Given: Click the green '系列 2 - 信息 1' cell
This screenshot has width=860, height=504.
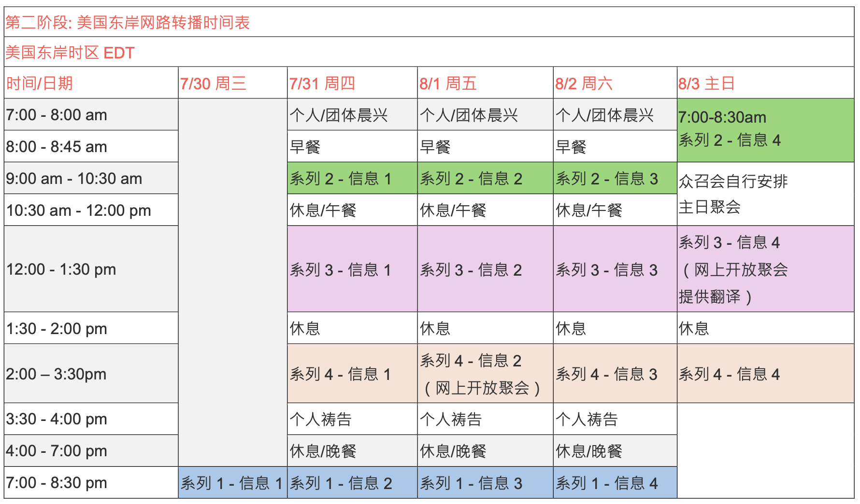Looking at the screenshot, I should click(x=352, y=178).
